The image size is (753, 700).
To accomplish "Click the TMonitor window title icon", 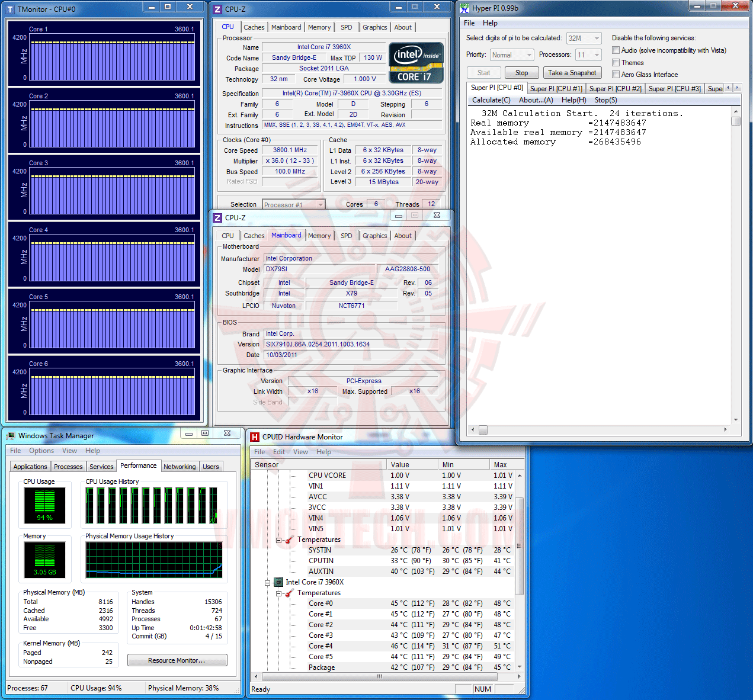I will coord(10,9).
